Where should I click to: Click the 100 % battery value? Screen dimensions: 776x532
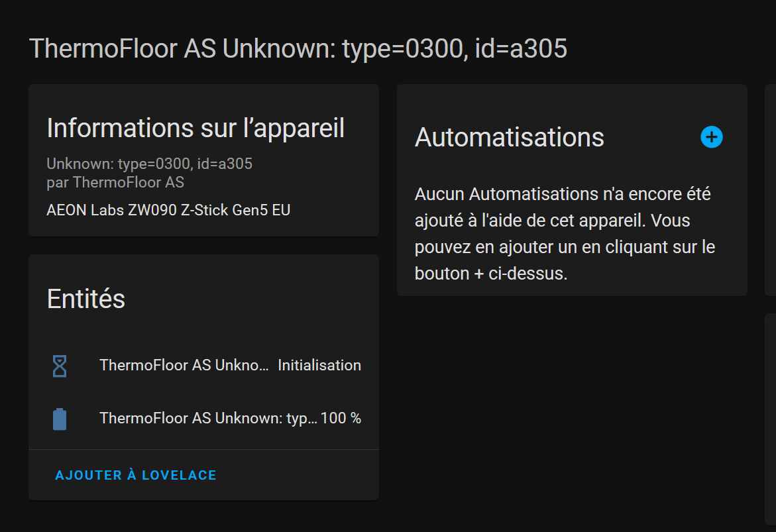(341, 419)
